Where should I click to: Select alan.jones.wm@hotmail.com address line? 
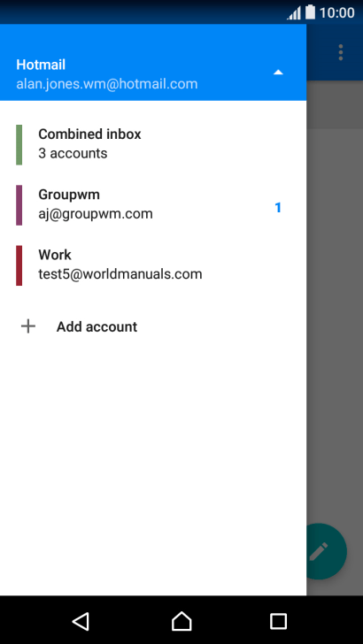[x=107, y=84]
